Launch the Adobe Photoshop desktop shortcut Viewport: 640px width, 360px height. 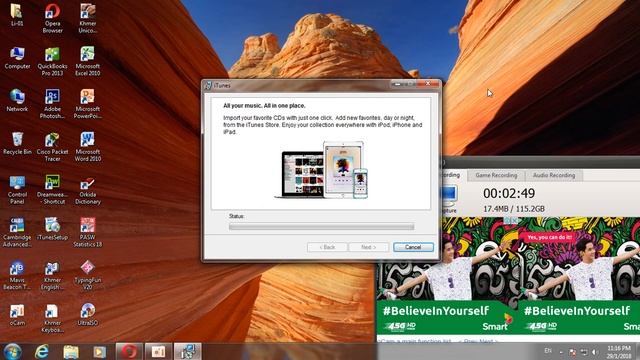click(x=52, y=104)
